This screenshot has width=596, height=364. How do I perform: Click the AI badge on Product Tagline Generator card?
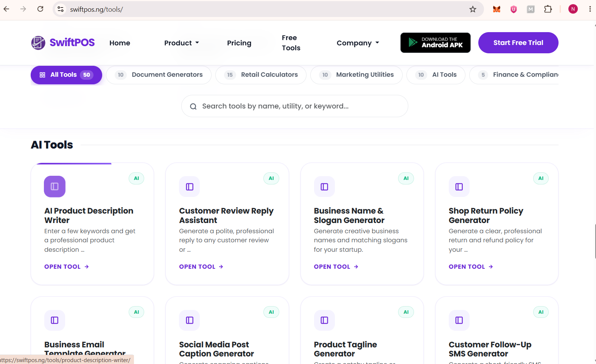[x=406, y=312]
